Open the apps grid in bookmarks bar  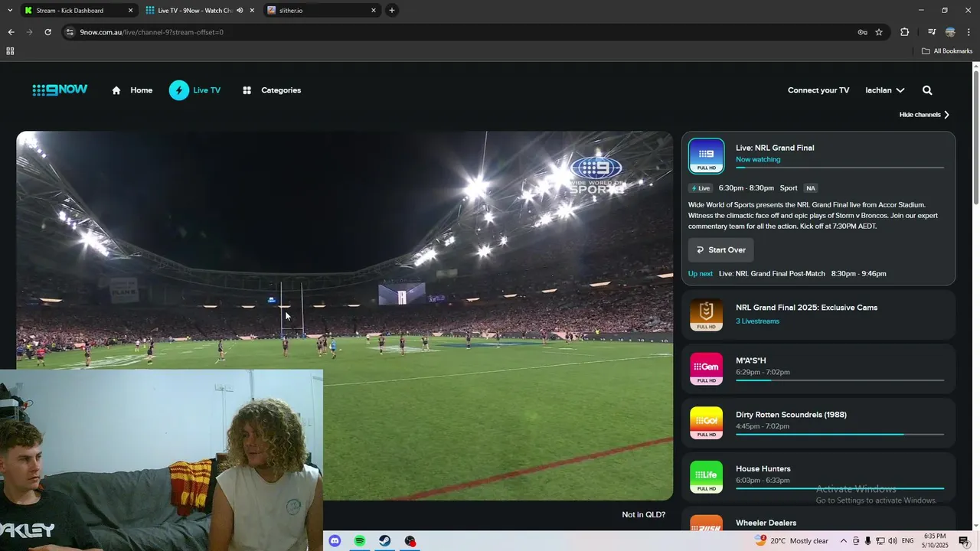[10, 51]
